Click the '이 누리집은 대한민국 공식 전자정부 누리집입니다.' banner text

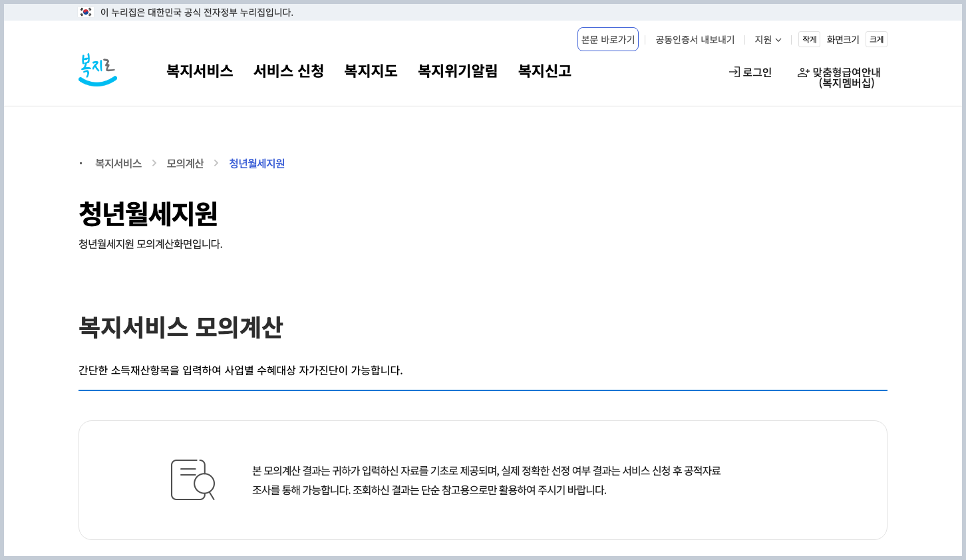click(x=197, y=13)
